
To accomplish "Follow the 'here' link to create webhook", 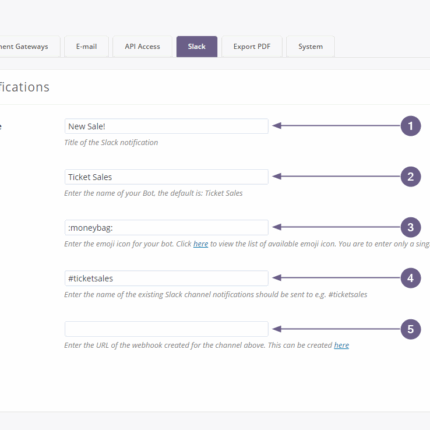I will pyautogui.click(x=341, y=345).
